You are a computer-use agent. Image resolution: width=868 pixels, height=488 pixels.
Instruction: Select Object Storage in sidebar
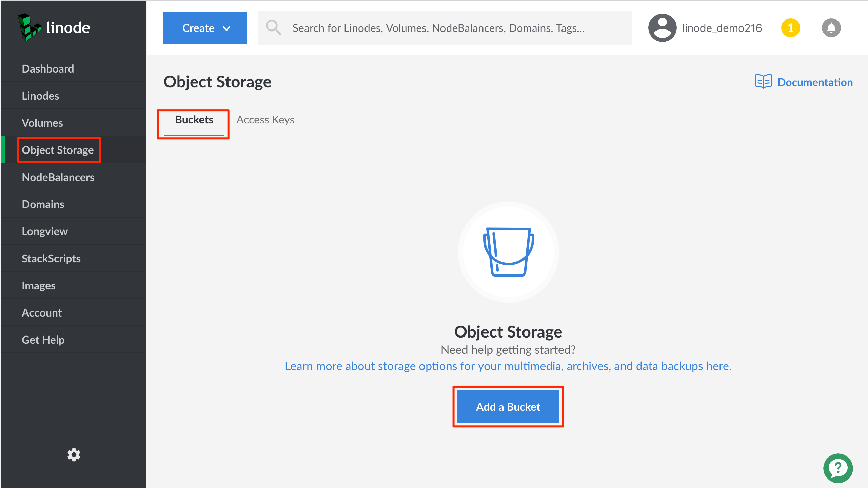[57, 149]
